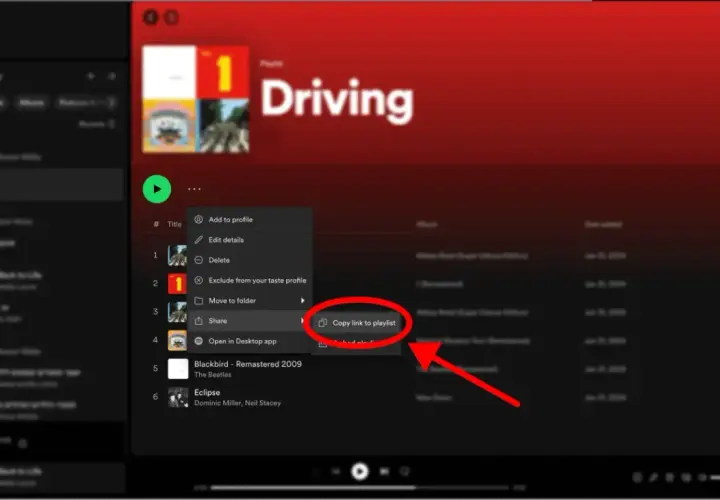The width and height of the screenshot is (720, 500).
Task: Click the volume speaker icon in the bottom bar
Action: pos(702,478)
